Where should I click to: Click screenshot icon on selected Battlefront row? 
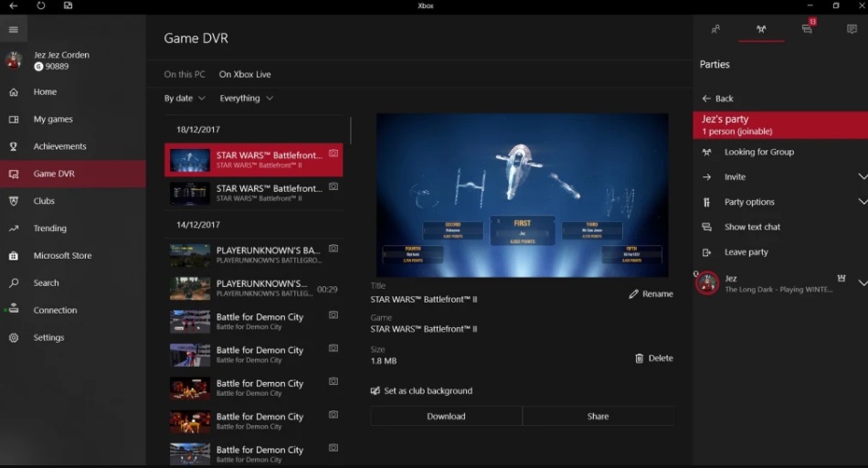click(333, 154)
